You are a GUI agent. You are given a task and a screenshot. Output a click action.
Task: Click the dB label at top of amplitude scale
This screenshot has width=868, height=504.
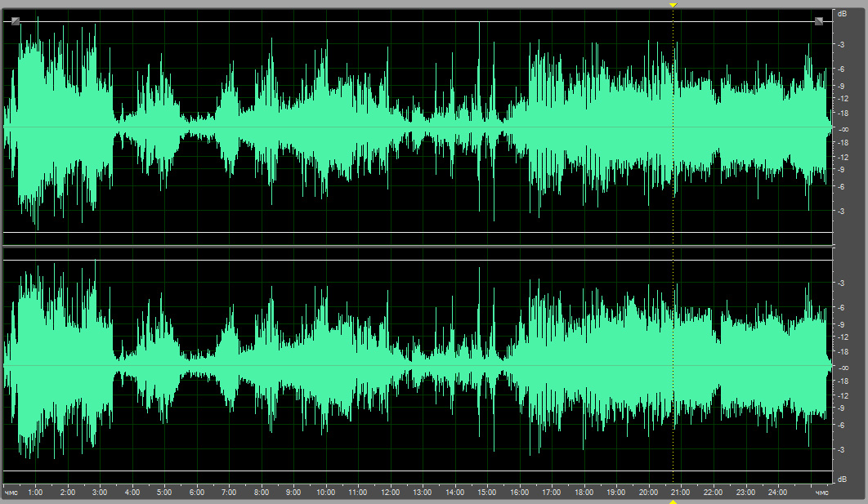842,14
